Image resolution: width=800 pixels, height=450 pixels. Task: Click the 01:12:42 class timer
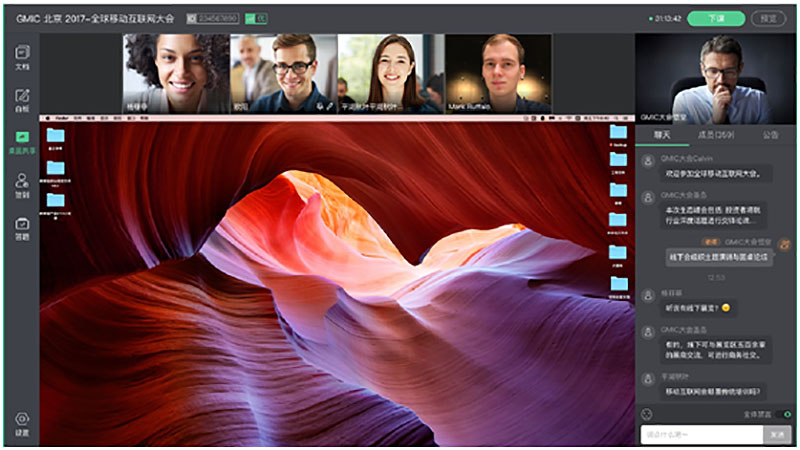[667, 19]
